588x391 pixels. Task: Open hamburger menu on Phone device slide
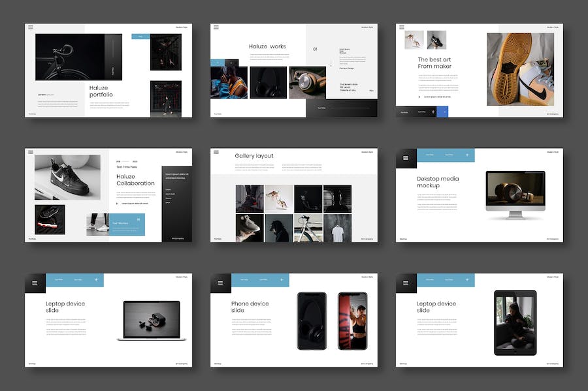point(220,282)
